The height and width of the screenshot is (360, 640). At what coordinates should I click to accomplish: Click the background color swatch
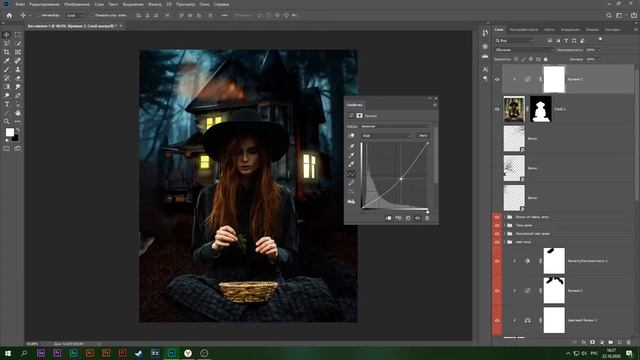[x=16, y=138]
